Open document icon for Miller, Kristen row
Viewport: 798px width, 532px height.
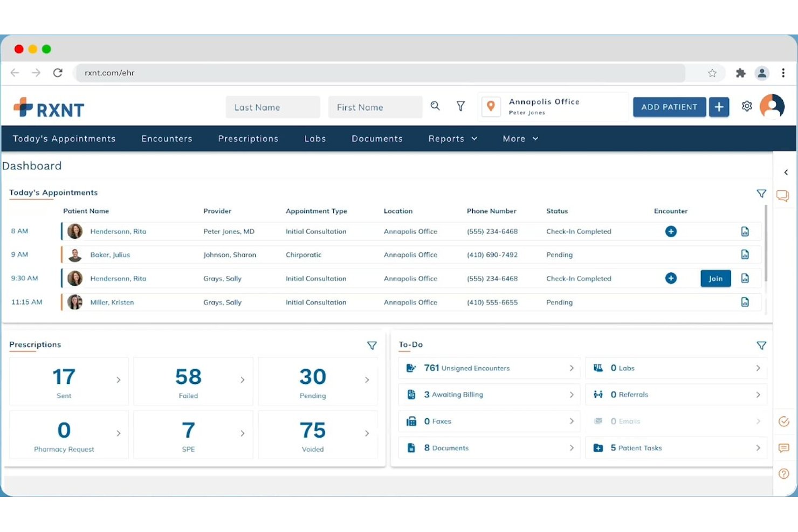coord(745,302)
